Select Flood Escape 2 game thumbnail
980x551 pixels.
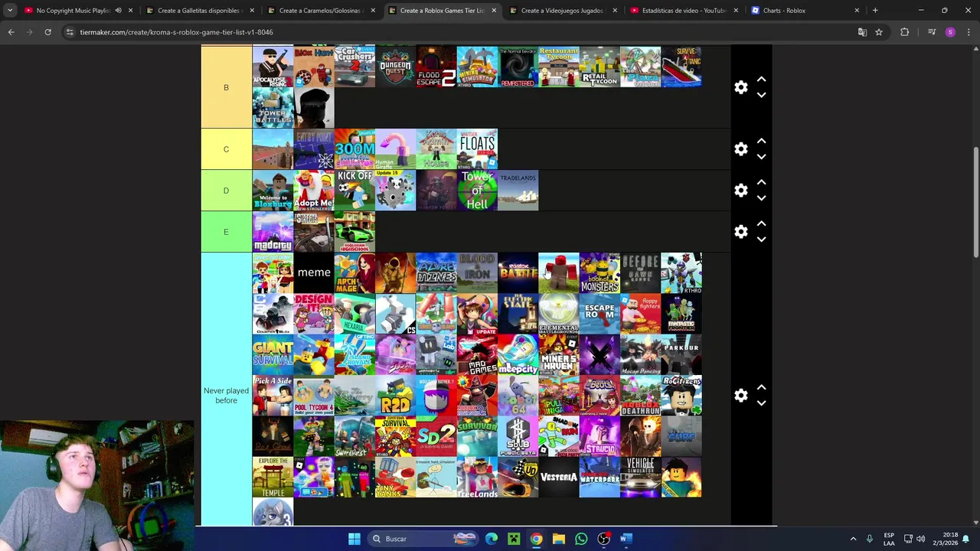tap(436, 67)
